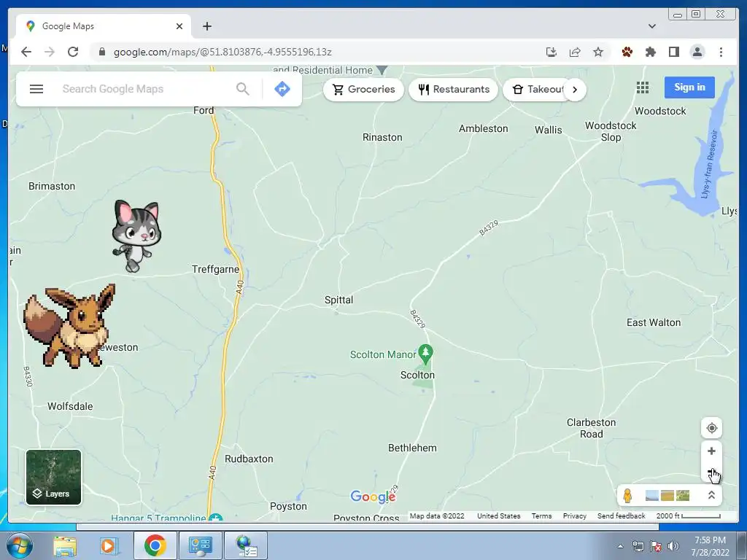Screen dimensions: 747x560
Task: Drop the Pegman for Street View
Action: [x=627, y=496]
